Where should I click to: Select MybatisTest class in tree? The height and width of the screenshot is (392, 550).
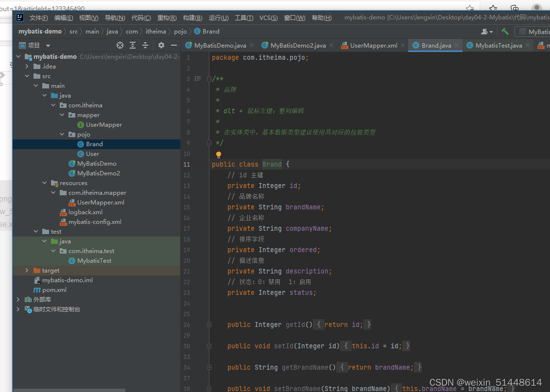tap(90, 261)
